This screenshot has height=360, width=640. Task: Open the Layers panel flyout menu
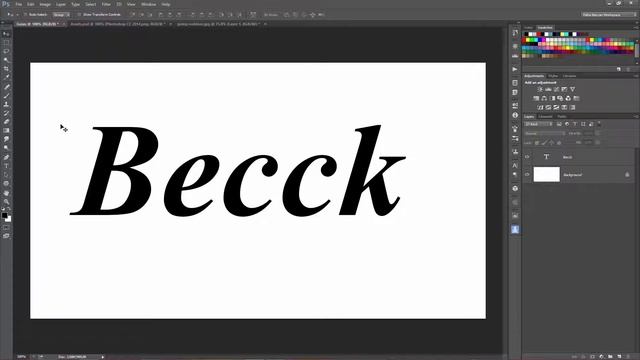pos(636,117)
